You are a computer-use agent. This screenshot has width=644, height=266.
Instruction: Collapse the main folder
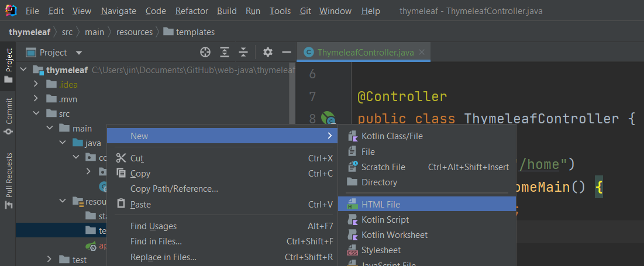(x=50, y=128)
